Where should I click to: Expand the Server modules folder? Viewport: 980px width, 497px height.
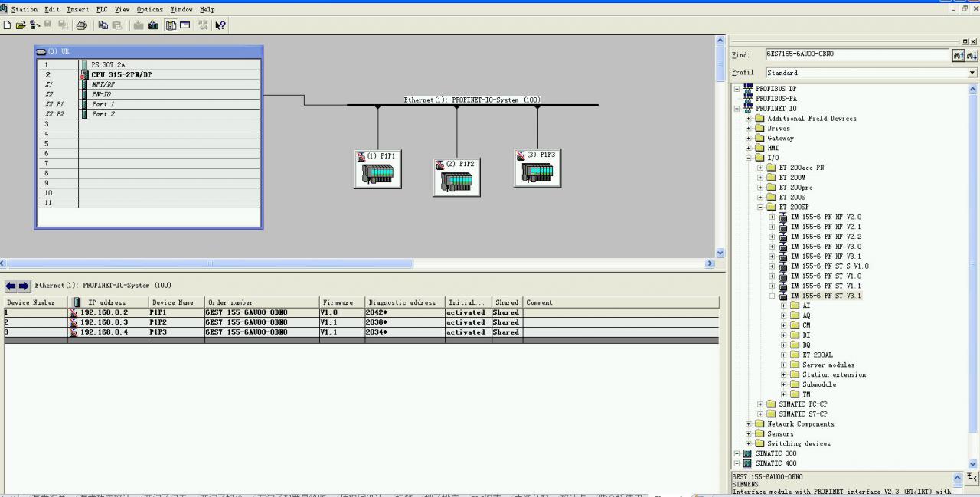point(784,365)
